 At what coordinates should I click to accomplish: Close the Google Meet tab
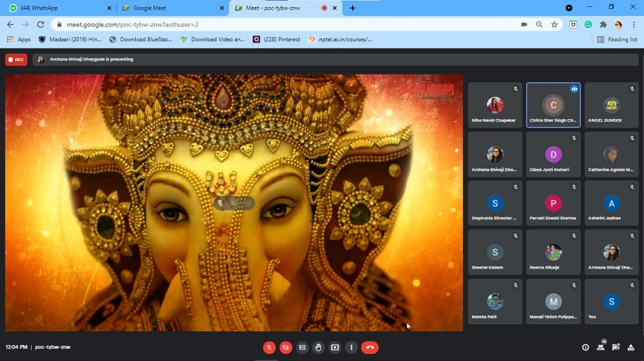(x=222, y=8)
